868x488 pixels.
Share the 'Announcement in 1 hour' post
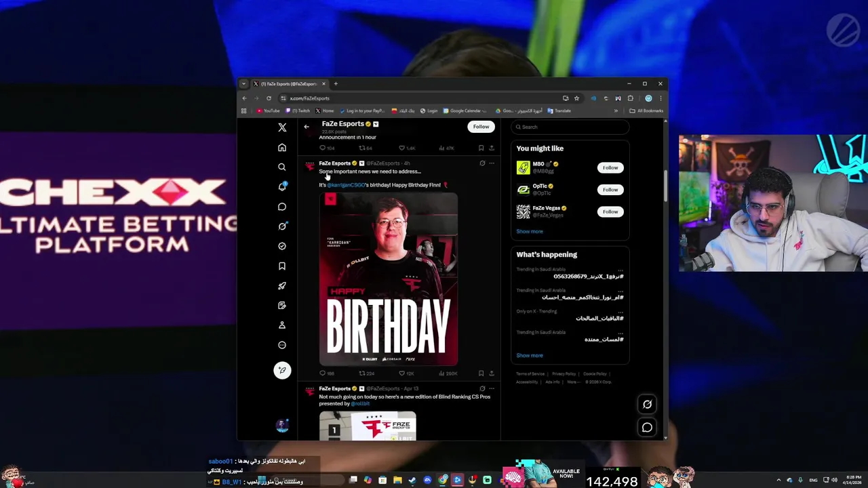(x=492, y=148)
